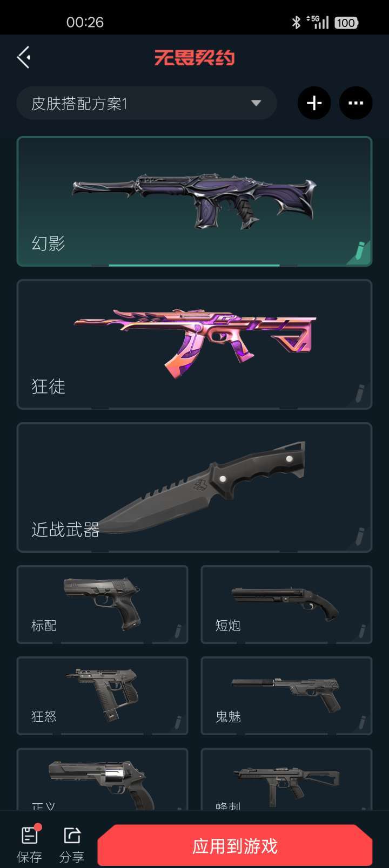The image size is (389, 868).
Task: Add a new skin loadout with plus icon
Action: pos(314,103)
